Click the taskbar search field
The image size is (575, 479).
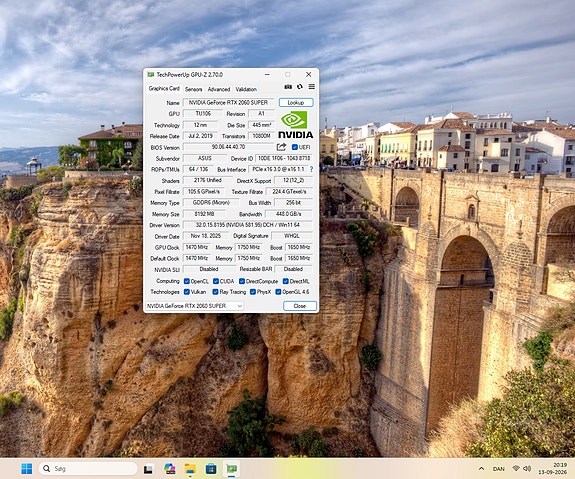(x=88, y=469)
